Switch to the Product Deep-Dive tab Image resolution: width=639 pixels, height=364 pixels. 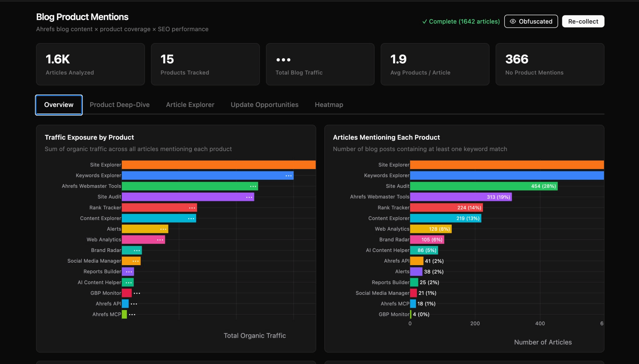120,104
